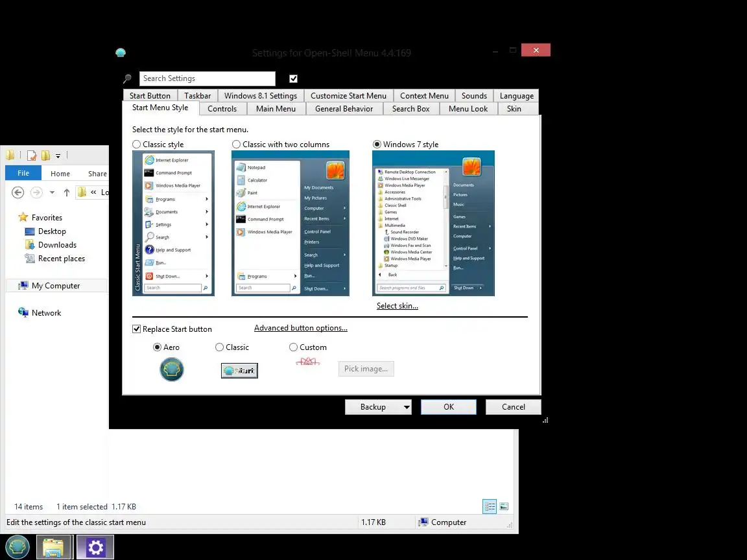Viewport: 747px width, 560px height.
Task: Expand the quick access toolbar customize dropdown
Action: pyautogui.click(x=58, y=156)
